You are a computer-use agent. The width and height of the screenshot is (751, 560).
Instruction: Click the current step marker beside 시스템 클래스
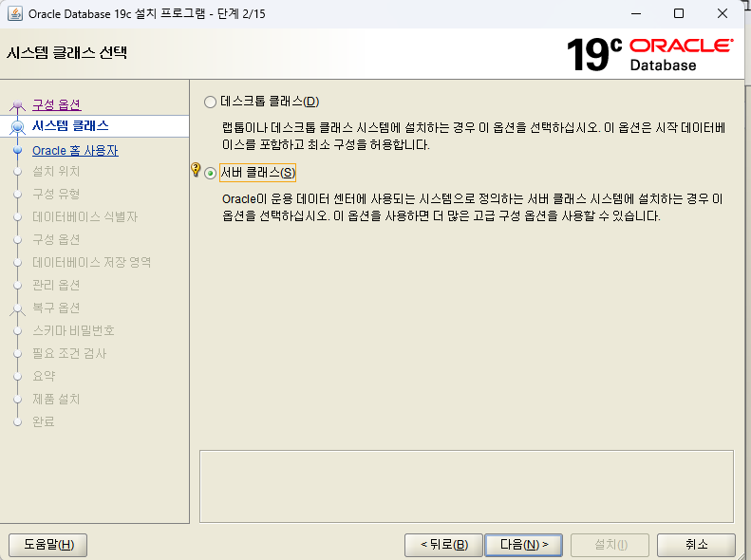pyautogui.click(x=18, y=127)
